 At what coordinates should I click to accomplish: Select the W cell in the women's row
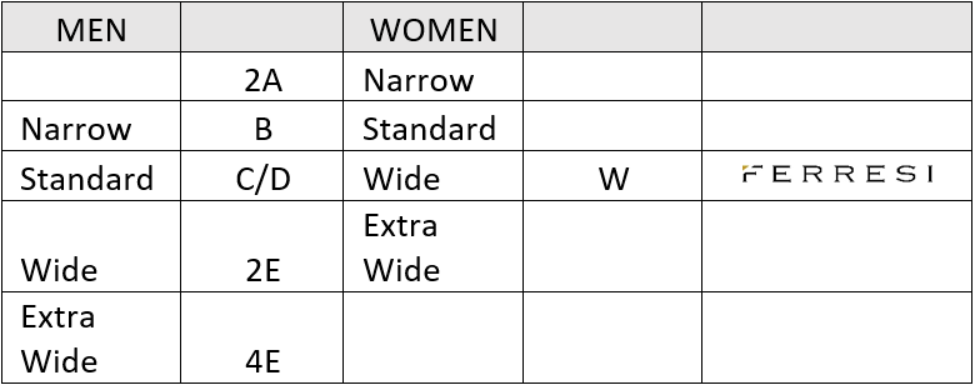[x=612, y=176]
